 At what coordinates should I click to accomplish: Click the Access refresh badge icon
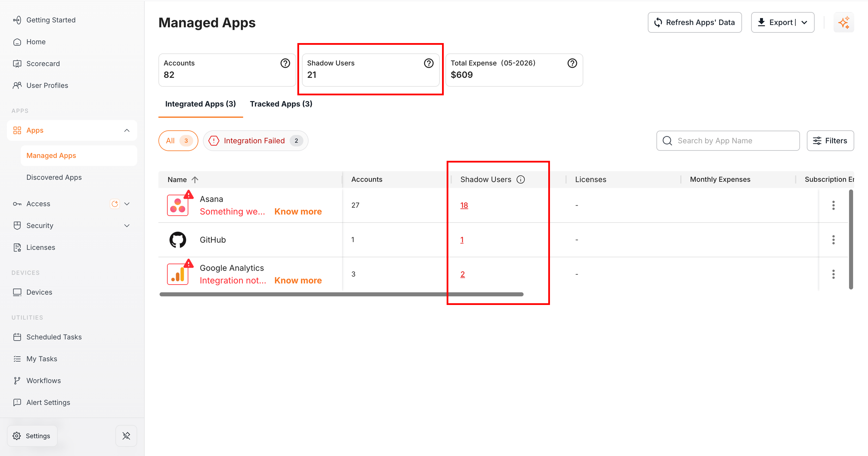(x=115, y=204)
